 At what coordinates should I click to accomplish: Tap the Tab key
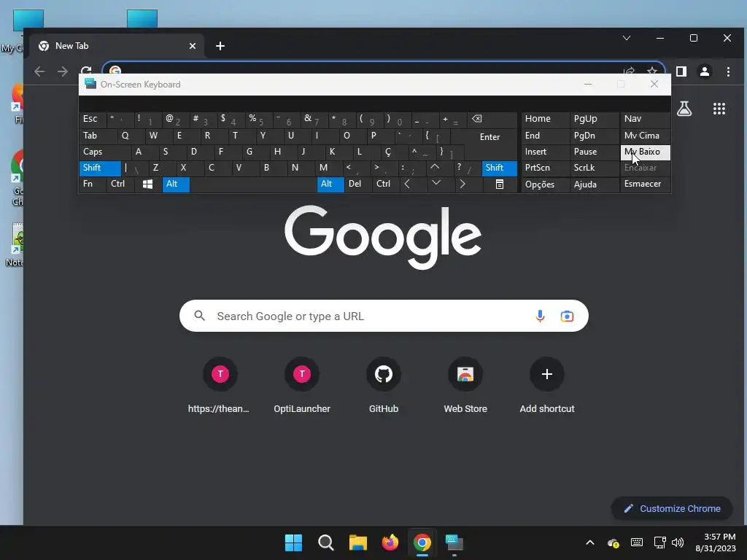coord(97,136)
